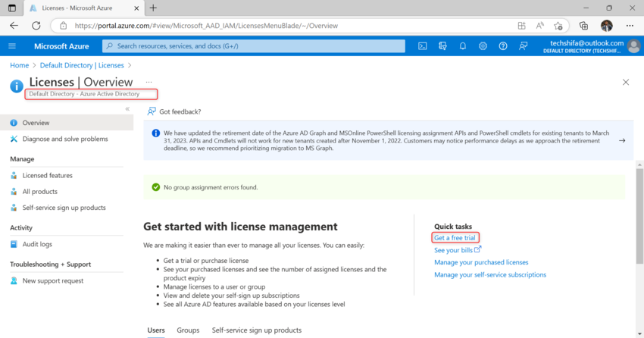
Task: Close the Licenses - Microsoft Azure tab
Action: point(136,8)
